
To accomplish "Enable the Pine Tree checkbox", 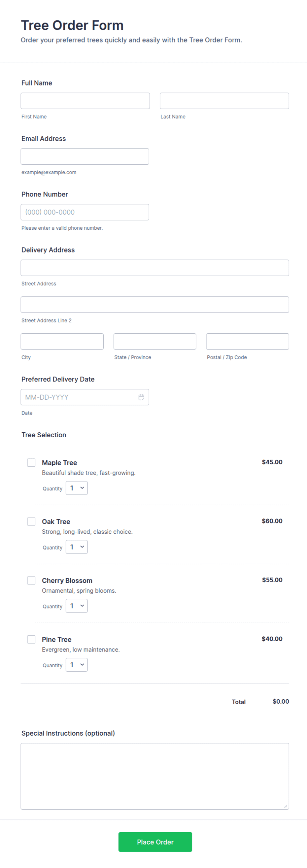I will [x=31, y=640].
